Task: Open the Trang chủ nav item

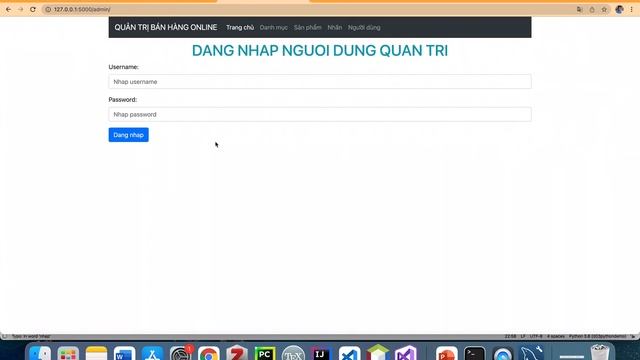Action: pos(240,27)
